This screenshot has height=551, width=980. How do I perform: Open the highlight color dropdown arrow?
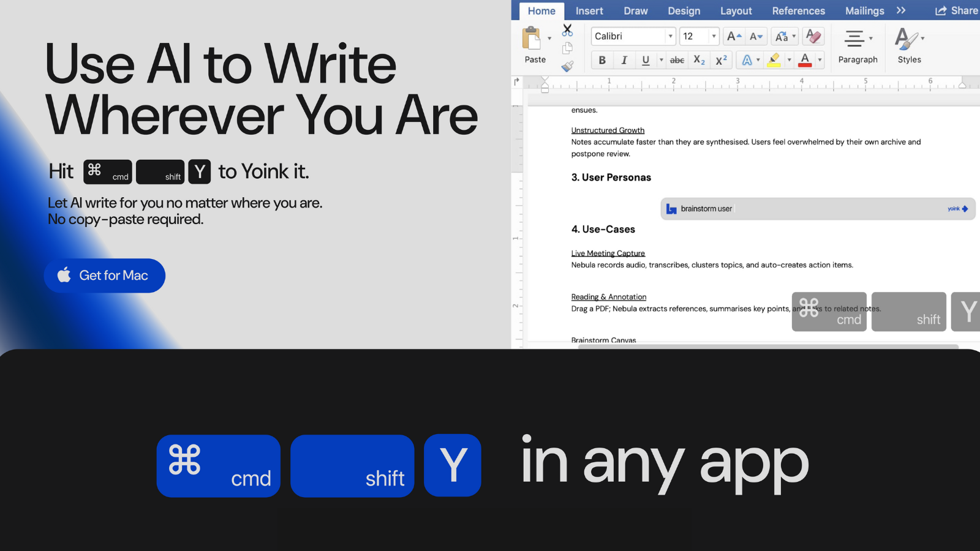789,60
